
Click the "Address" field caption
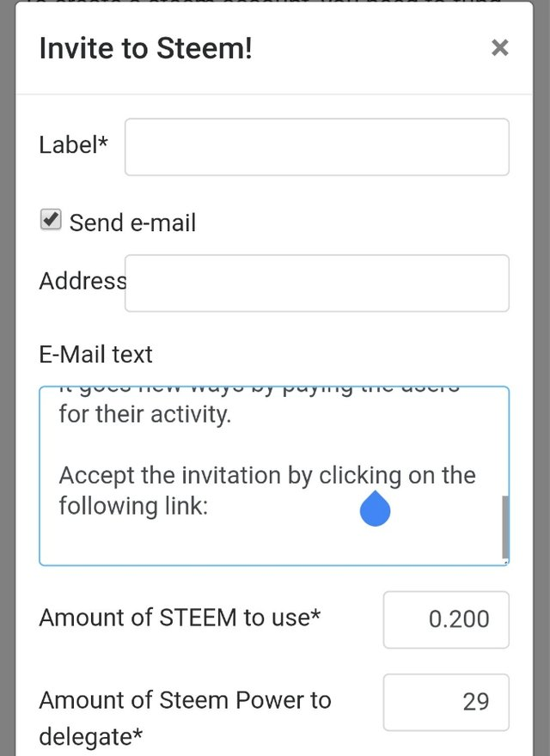click(82, 281)
